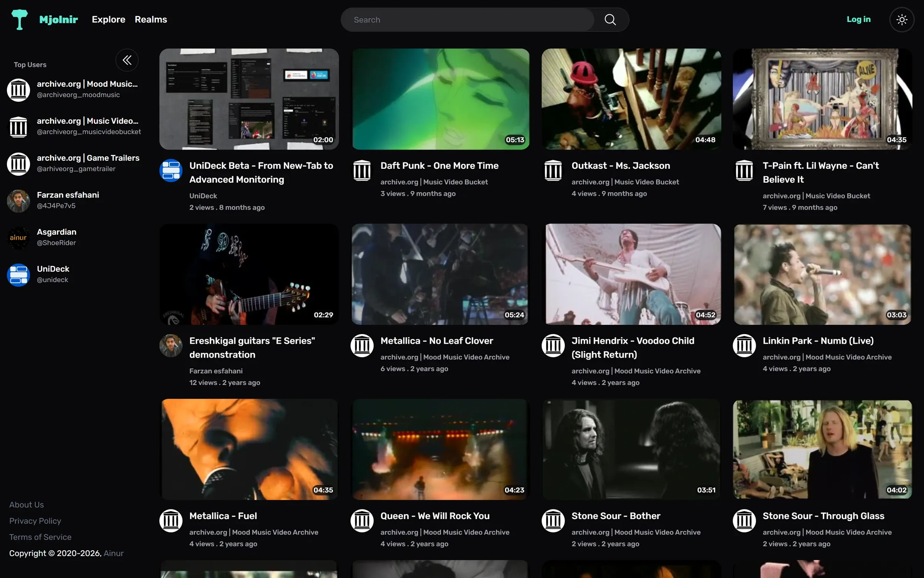The image size is (924, 578).
Task: Play Stone Sour Bother thumbnail
Action: click(x=631, y=449)
